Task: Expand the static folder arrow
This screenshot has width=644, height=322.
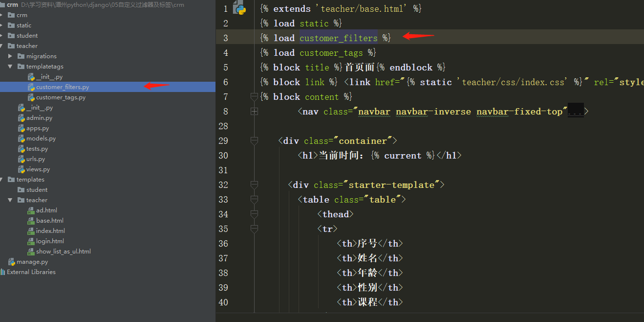Action: [x=1, y=25]
